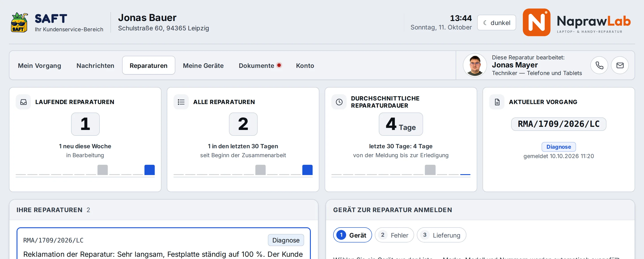Go to step 2 Fehler
This screenshot has height=259, width=644.
(394, 235)
